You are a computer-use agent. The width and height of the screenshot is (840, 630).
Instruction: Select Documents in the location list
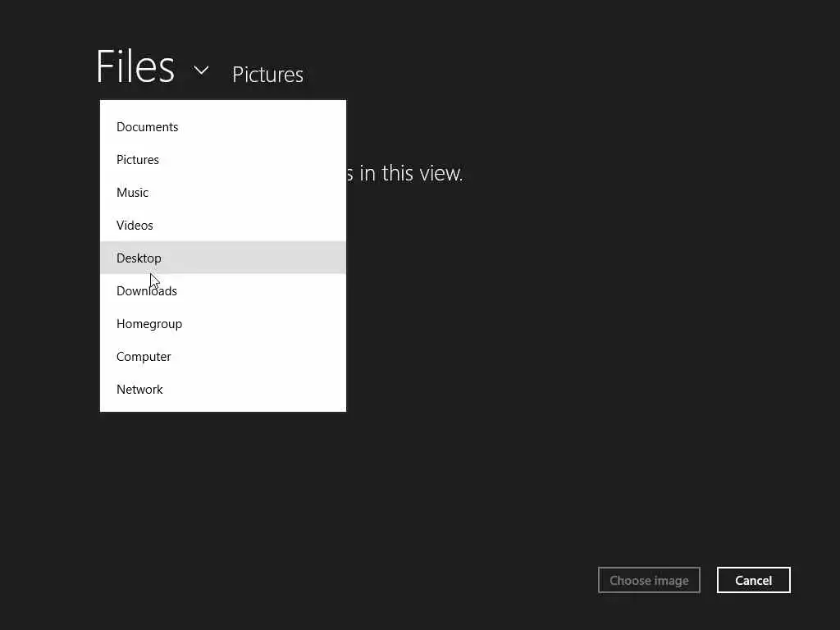148,127
